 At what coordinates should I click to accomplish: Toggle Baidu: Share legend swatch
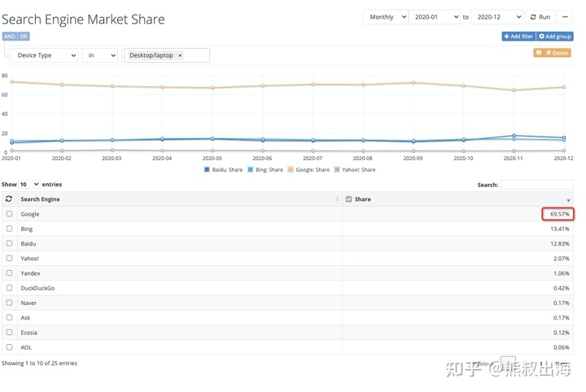coord(207,170)
